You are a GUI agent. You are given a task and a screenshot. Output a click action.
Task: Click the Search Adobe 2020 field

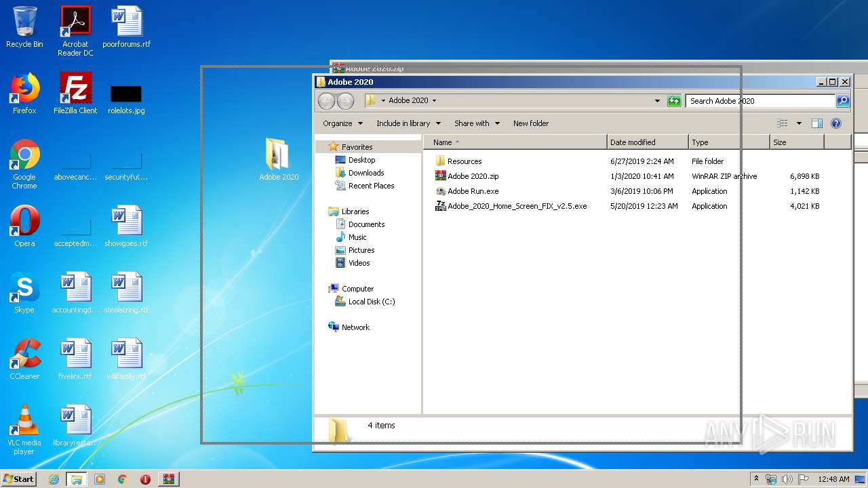[760, 101]
